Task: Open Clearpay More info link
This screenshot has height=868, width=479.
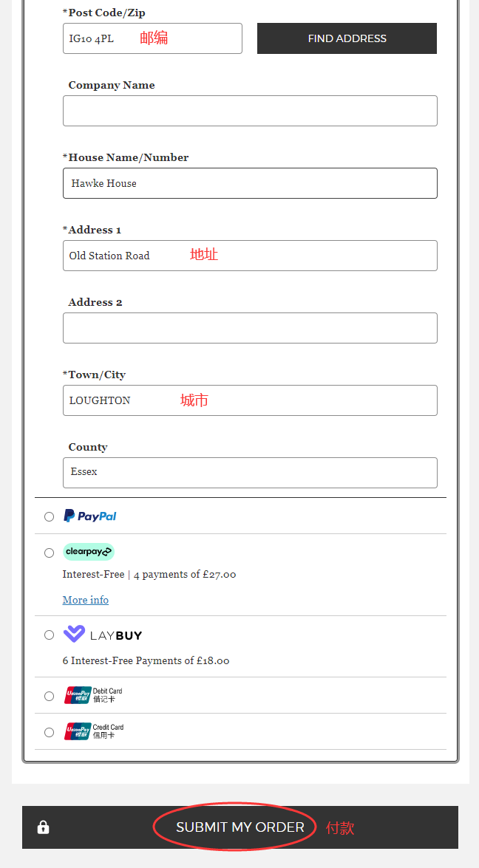Action: click(85, 600)
